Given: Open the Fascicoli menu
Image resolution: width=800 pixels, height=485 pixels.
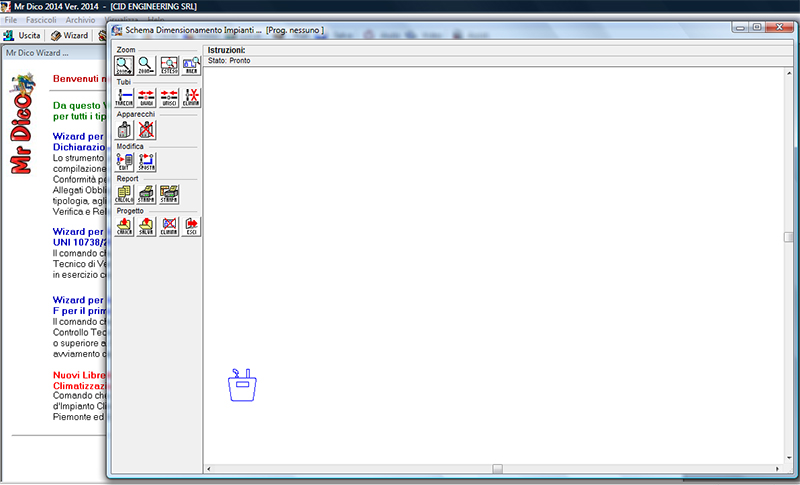Looking at the screenshot, I should pyautogui.click(x=43, y=20).
